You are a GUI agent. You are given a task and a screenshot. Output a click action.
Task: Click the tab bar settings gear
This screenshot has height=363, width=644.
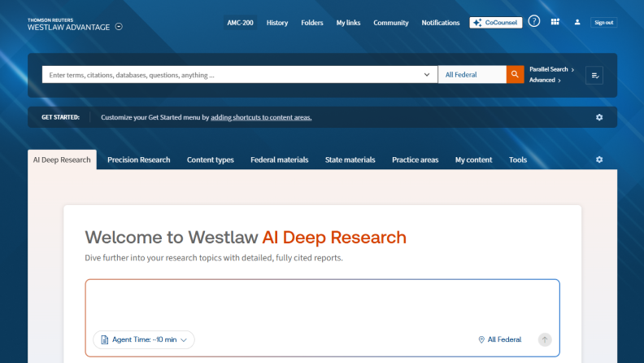click(x=599, y=160)
